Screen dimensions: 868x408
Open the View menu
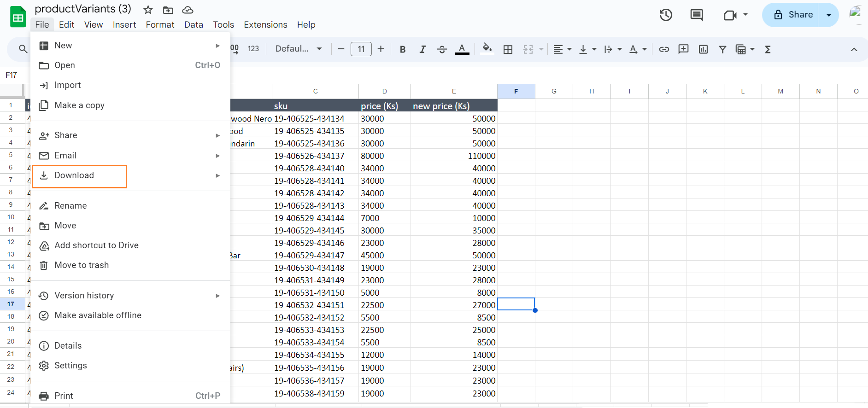94,24
